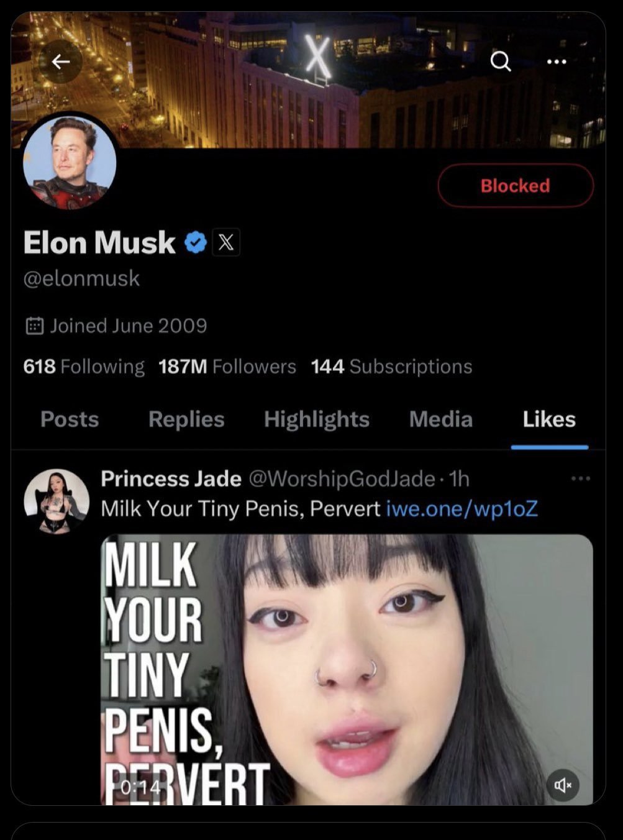Click the red Blocked button
Viewport: 623px width, 840px height.
click(515, 186)
